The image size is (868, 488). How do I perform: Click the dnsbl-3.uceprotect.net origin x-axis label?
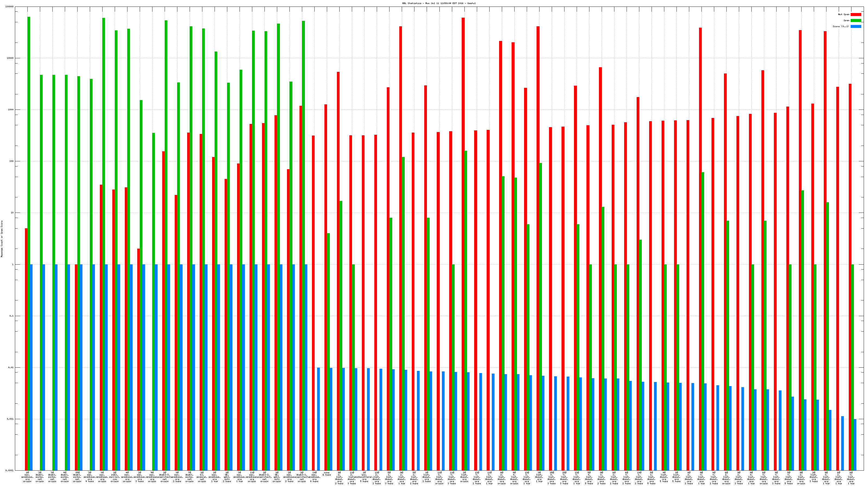coord(164,477)
